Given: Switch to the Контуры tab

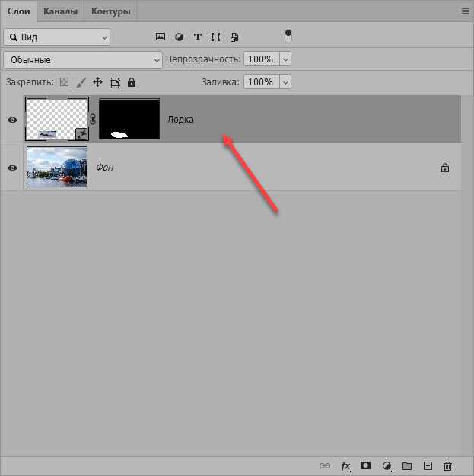Looking at the screenshot, I should coord(110,11).
